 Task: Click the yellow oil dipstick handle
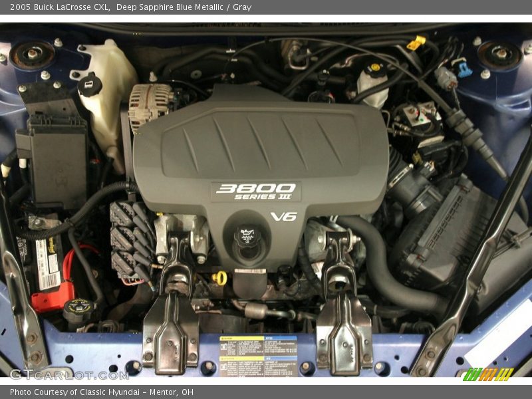(220, 278)
